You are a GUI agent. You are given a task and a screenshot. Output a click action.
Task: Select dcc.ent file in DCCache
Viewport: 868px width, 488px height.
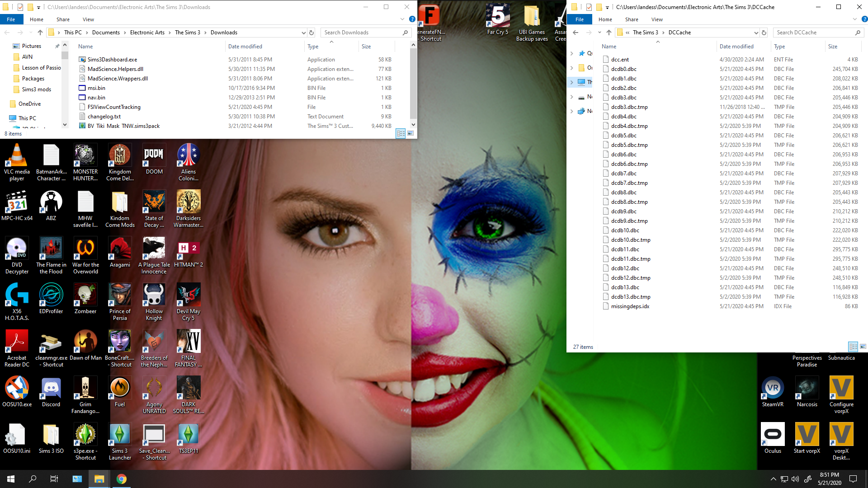coord(620,60)
